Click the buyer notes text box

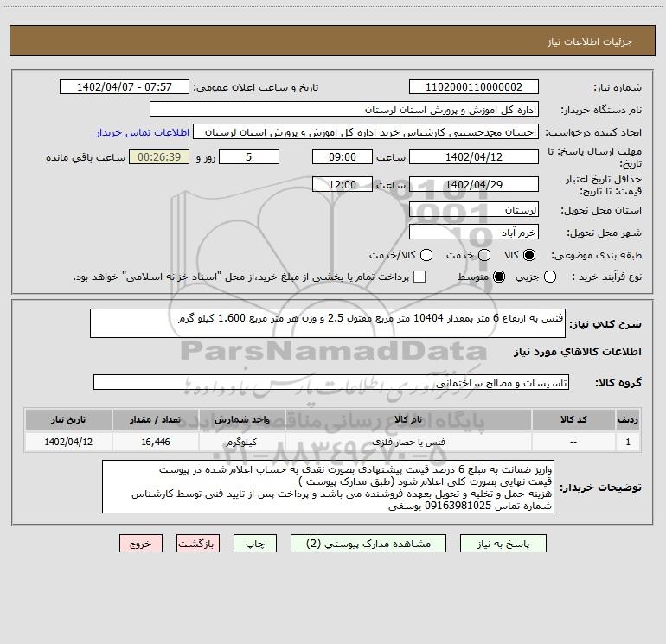click(x=328, y=487)
